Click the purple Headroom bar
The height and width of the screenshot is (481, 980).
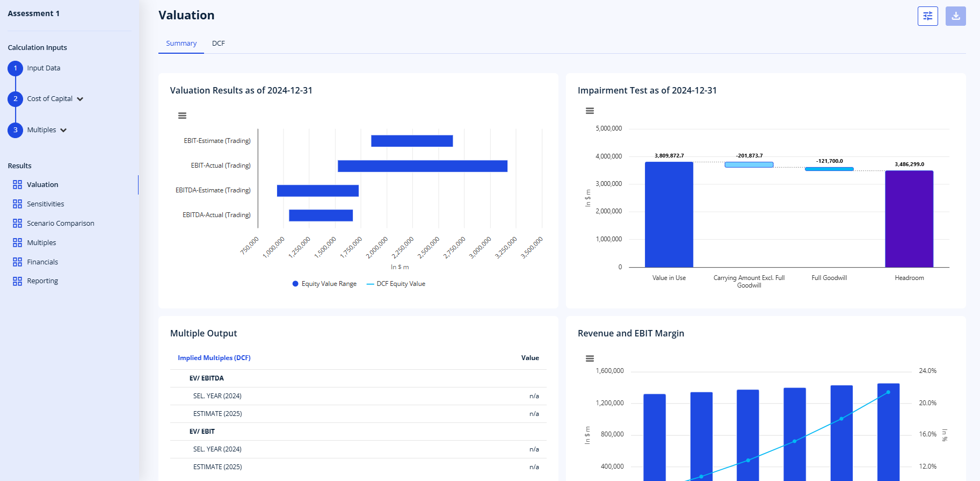909,219
